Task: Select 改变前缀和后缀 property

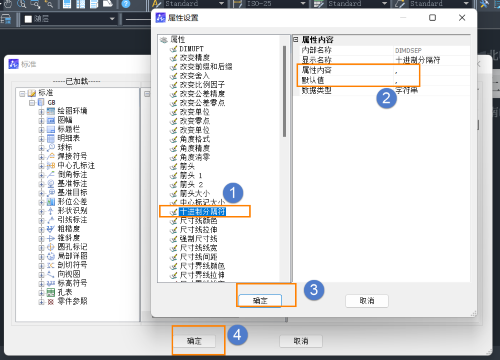Action: coord(206,67)
